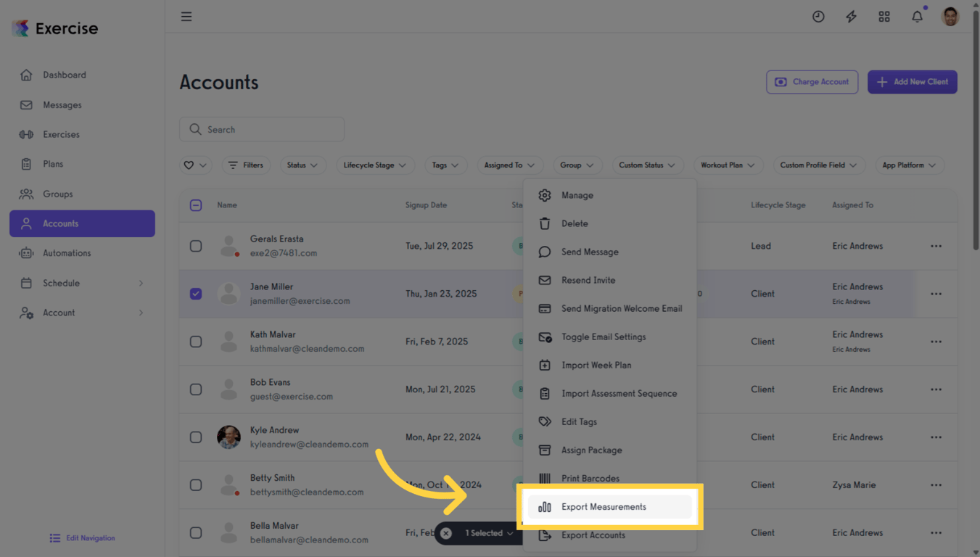Viewport: 980px width, 557px height.
Task: Click the lightning quick-actions icon
Action: tap(851, 16)
